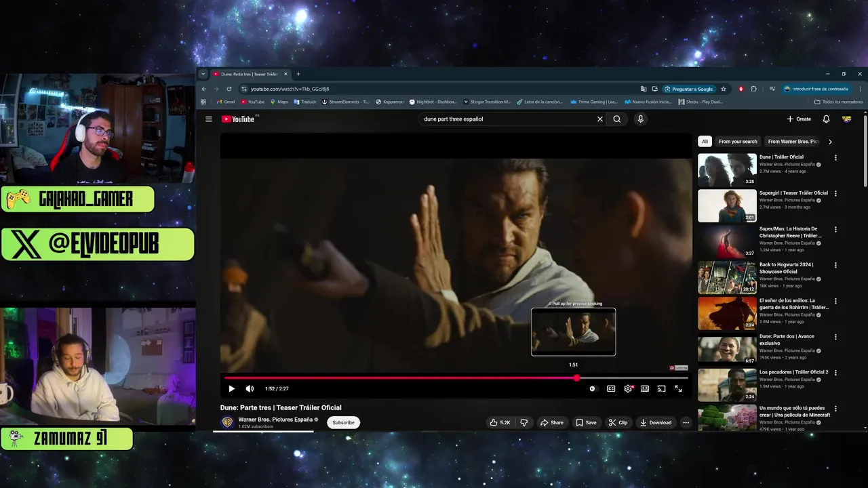
Task: Open the account avatar menu
Action: coord(846,119)
